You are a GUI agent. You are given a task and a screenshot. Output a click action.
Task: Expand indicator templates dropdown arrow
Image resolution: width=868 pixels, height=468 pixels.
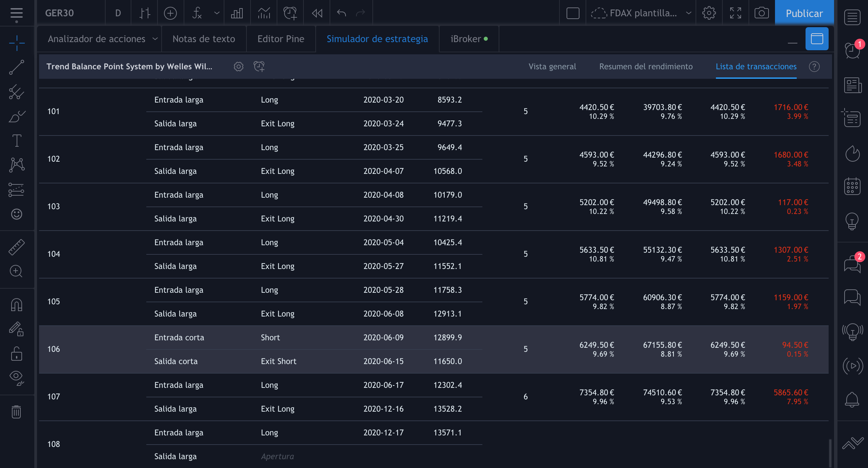217,13
